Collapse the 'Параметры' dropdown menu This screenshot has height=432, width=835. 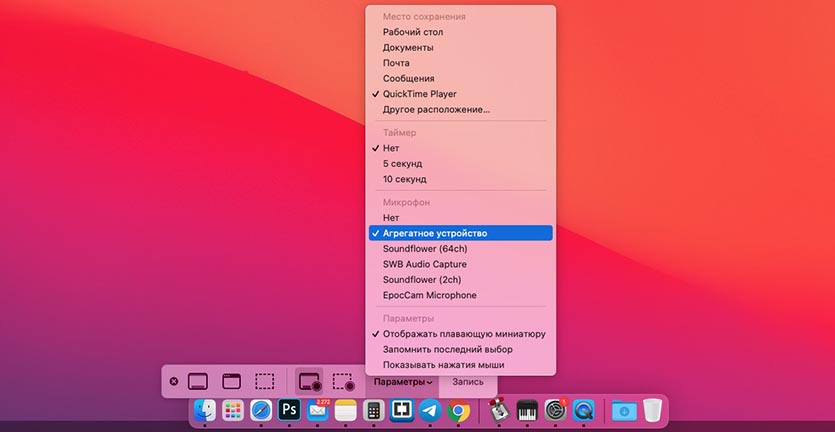(x=400, y=381)
